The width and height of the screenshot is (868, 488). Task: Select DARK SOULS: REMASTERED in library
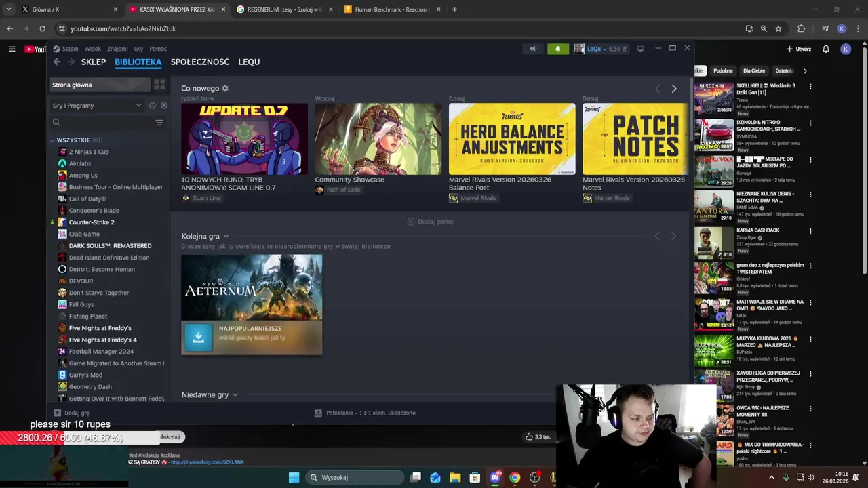click(110, 245)
